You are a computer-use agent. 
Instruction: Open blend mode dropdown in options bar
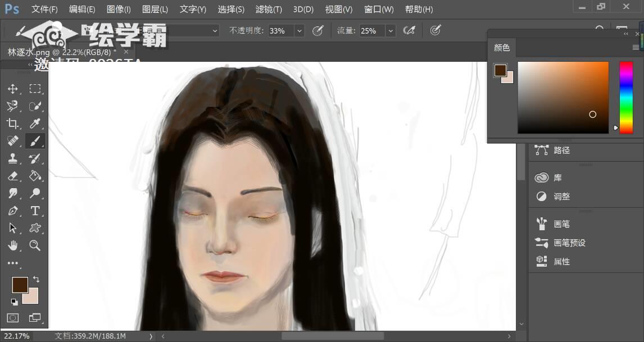[x=215, y=31]
